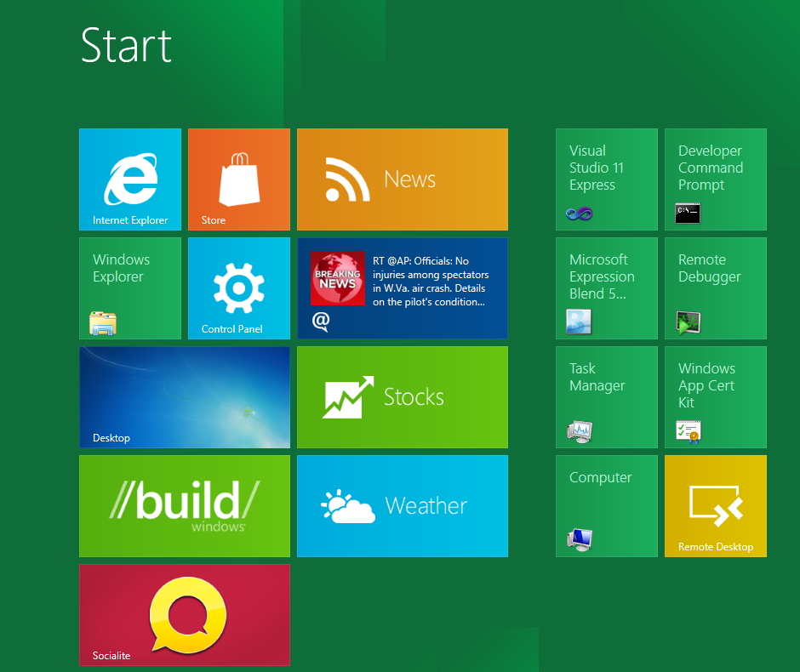Screen dimensions: 800x672
Task: Click the 'Internet Explorer' caption text
Action: [130, 220]
